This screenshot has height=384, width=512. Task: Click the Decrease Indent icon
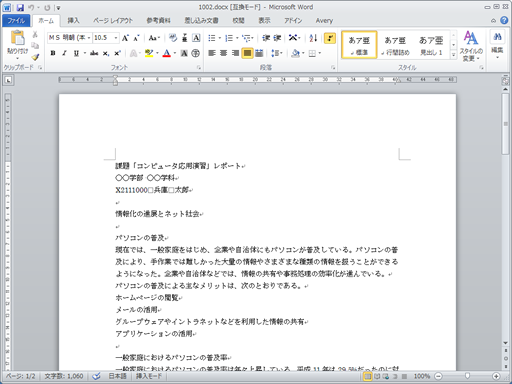pos(266,38)
